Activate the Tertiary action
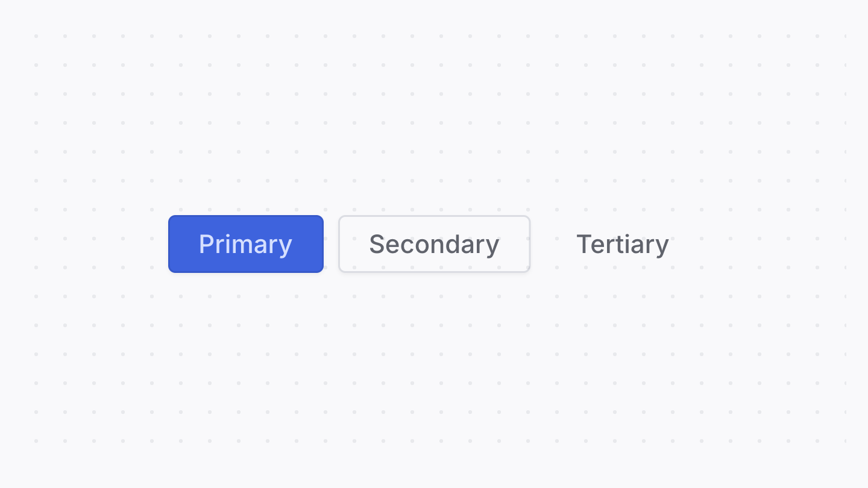 [622, 244]
